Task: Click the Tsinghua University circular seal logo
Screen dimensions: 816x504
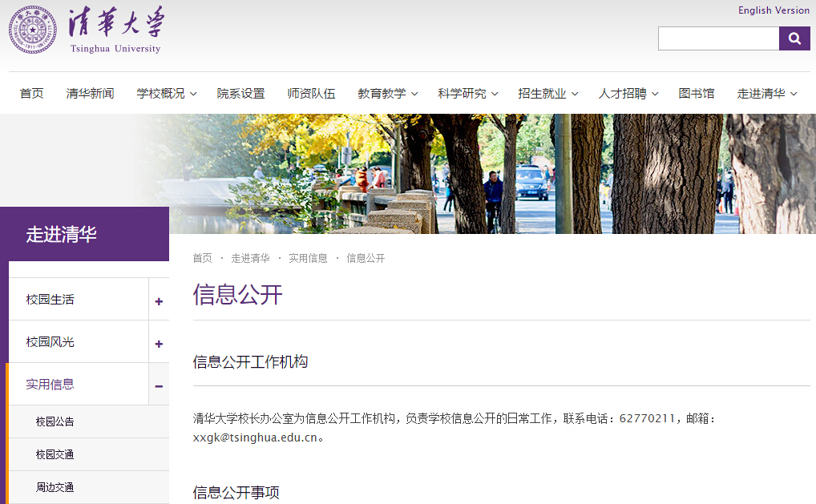Action: pos(33,30)
